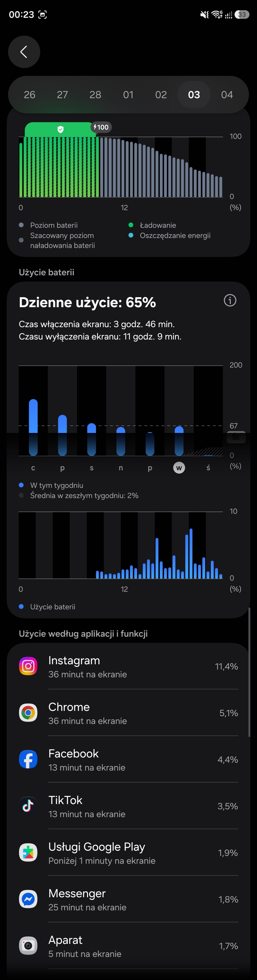Tap the battery status indicator in status bar
The width and height of the screenshot is (257, 980).
242,15
